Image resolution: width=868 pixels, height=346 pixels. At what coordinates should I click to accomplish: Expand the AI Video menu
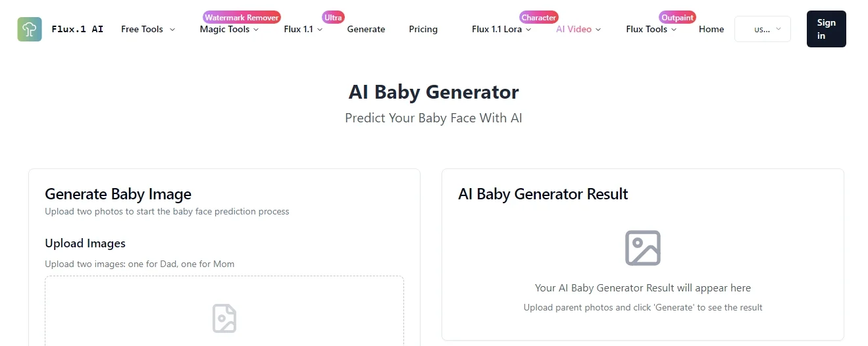pyautogui.click(x=578, y=29)
